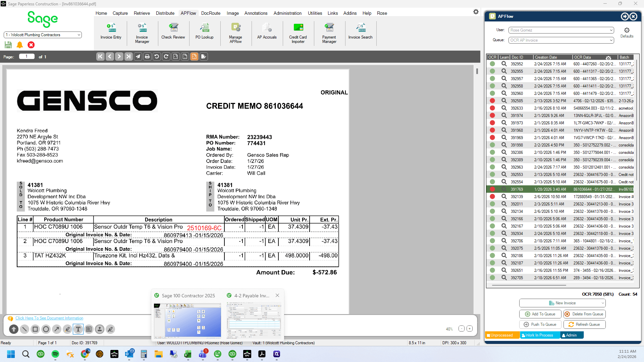
Task: Rotate the page counterclockwise
Action: 157,57
